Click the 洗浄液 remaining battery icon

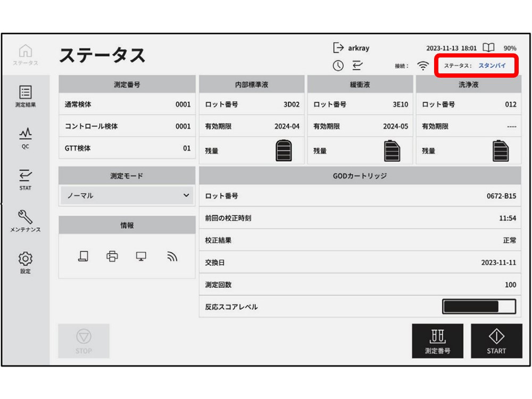pos(502,149)
